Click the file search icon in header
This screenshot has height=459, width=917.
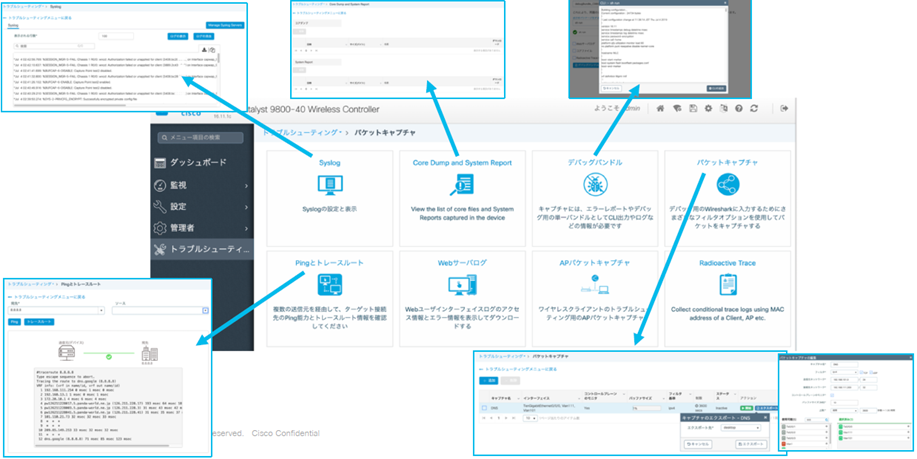[x=723, y=108]
